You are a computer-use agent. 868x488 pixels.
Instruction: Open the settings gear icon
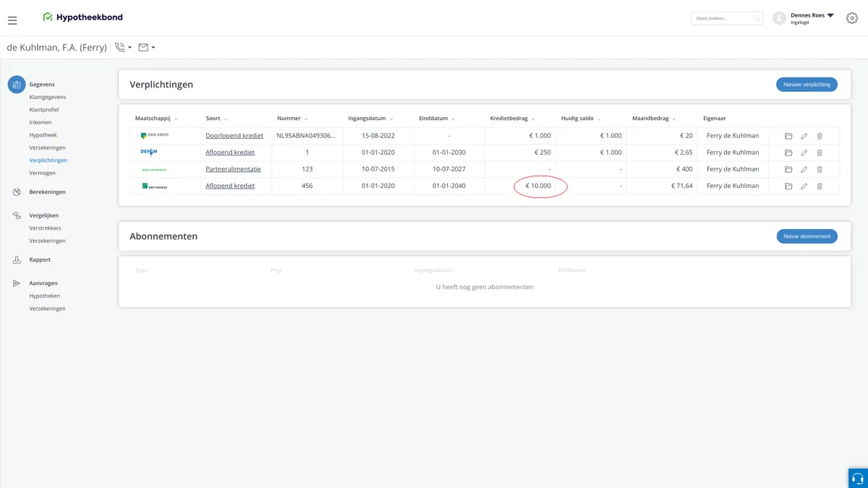pyautogui.click(x=851, y=18)
